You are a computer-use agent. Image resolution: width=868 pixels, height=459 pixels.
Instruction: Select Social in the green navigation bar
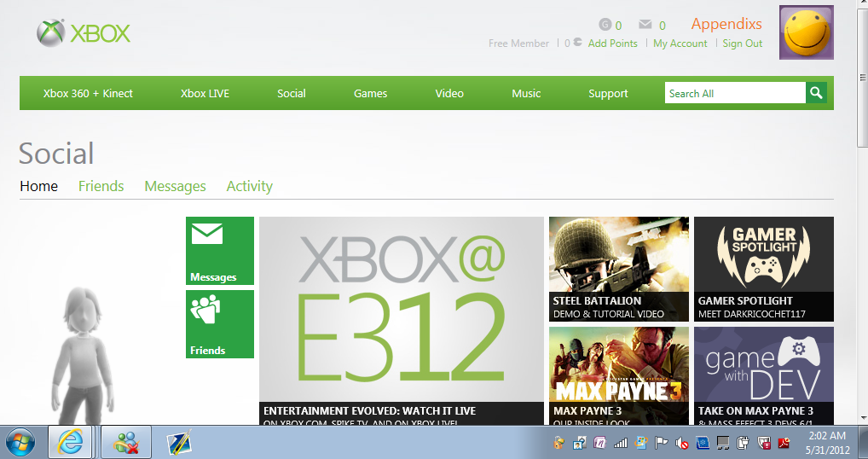(291, 94)
